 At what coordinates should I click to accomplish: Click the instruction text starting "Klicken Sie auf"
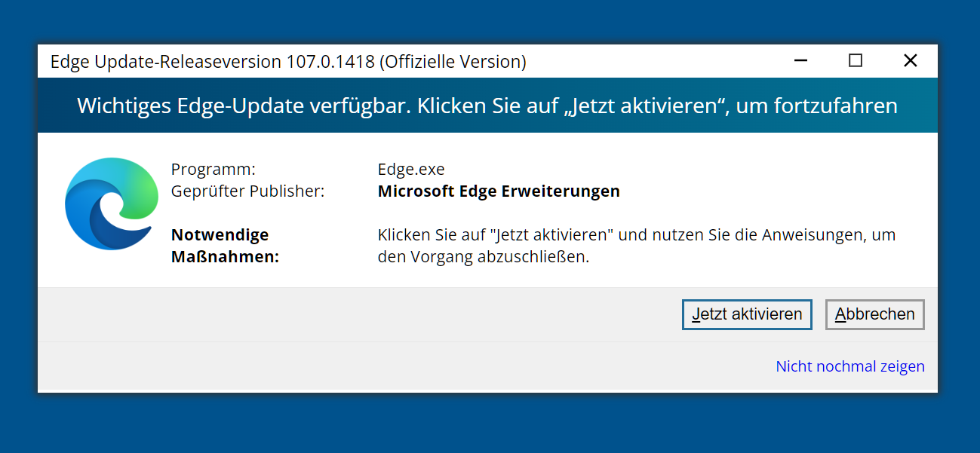click(x=636, y=235)
